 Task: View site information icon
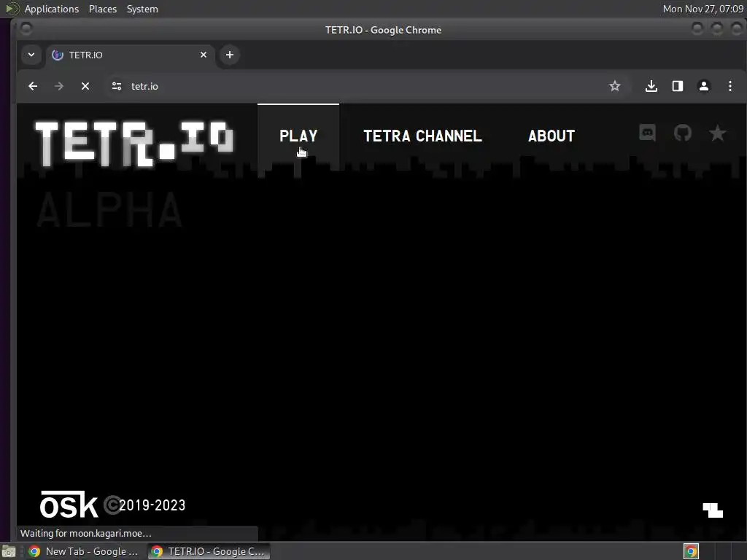pos(117,86)
